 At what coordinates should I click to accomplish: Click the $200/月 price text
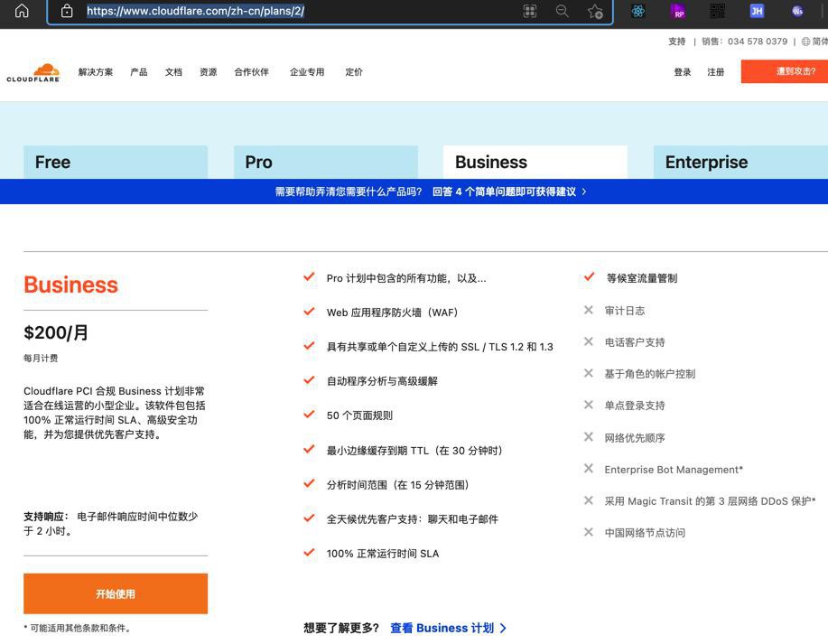56,332
